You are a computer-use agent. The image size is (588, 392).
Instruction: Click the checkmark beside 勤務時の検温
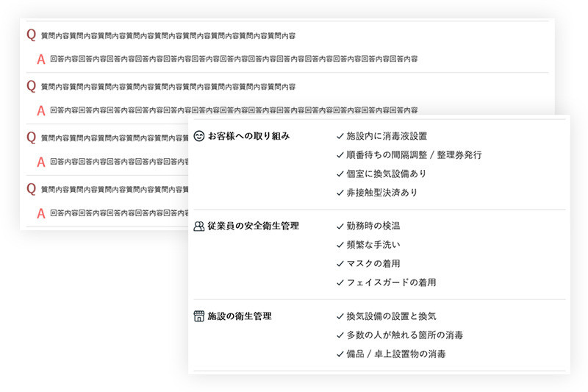[340, 226]
